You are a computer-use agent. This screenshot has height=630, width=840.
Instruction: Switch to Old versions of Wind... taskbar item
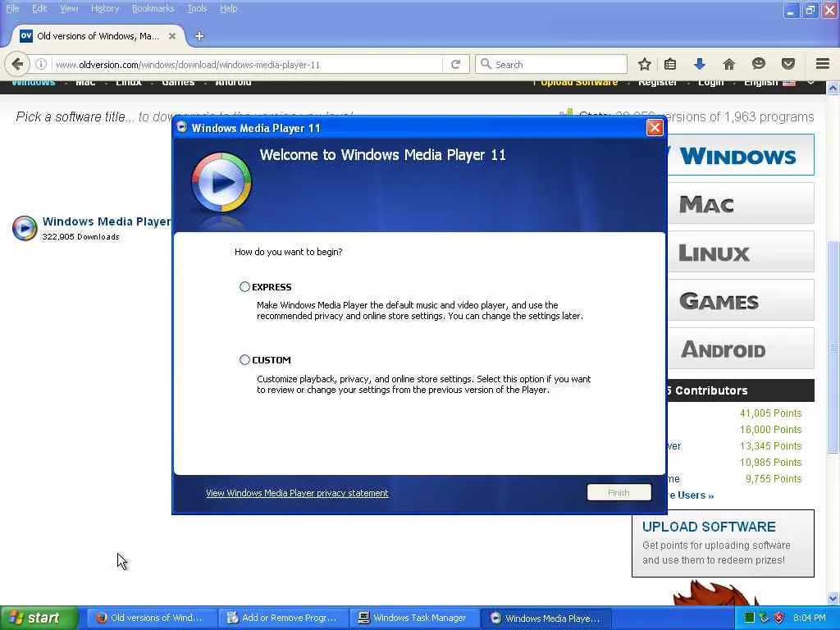[151, 618]
